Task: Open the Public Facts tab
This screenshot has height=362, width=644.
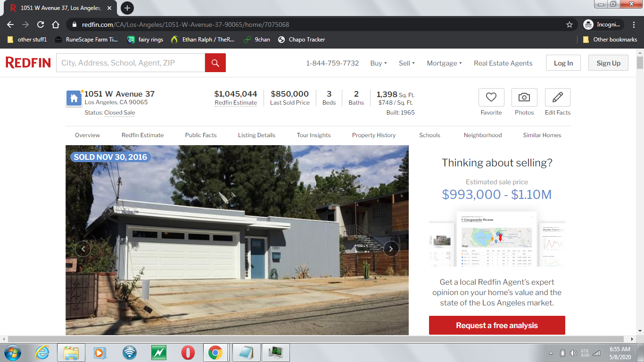Action: 201,135
